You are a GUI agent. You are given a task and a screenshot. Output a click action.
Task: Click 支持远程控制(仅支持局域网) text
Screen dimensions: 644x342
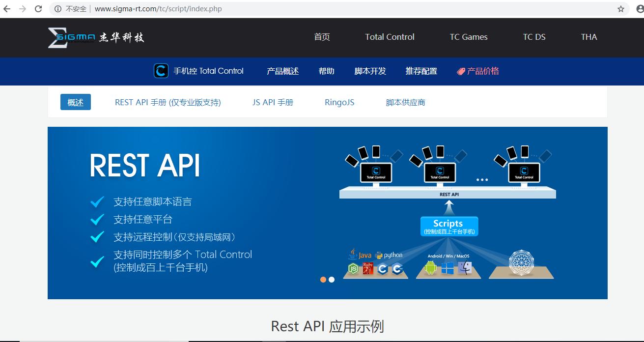[x=175, y=237]
